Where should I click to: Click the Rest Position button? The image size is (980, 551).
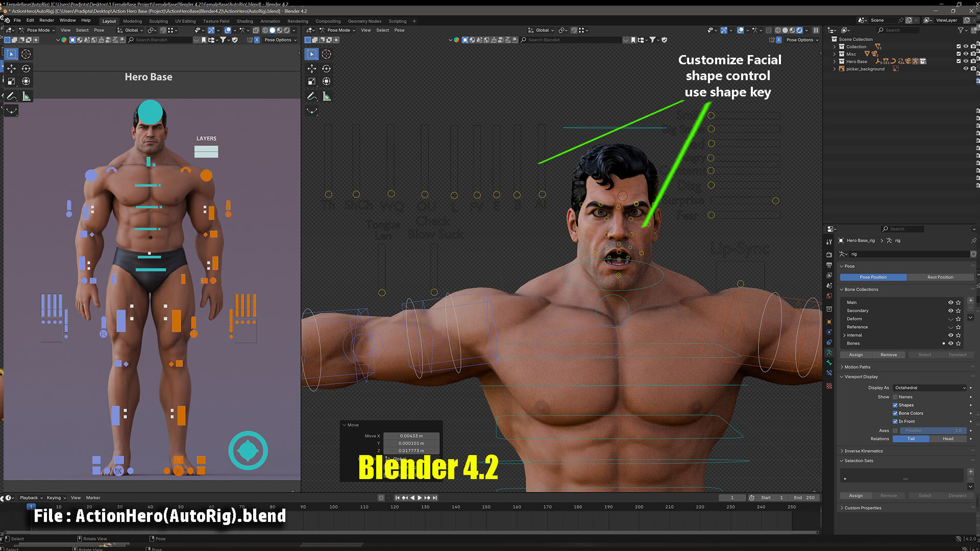pyautogui.click(x=940, y=277)
